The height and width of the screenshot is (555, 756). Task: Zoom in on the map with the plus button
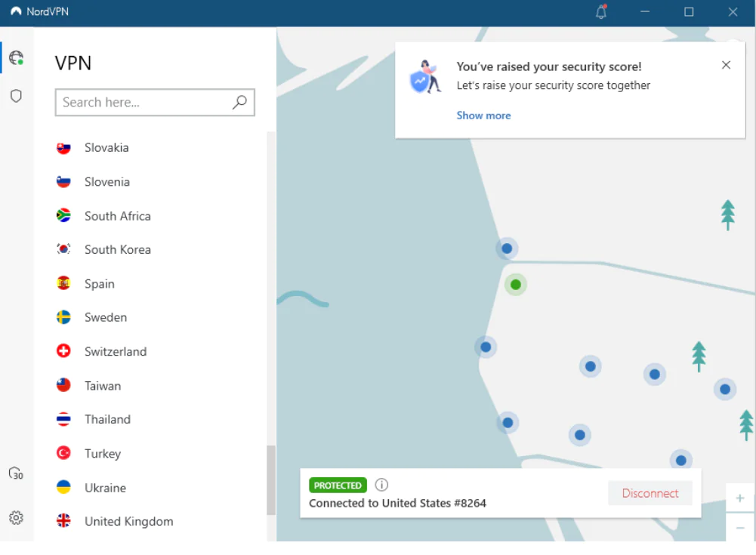(x=739, y=498)
